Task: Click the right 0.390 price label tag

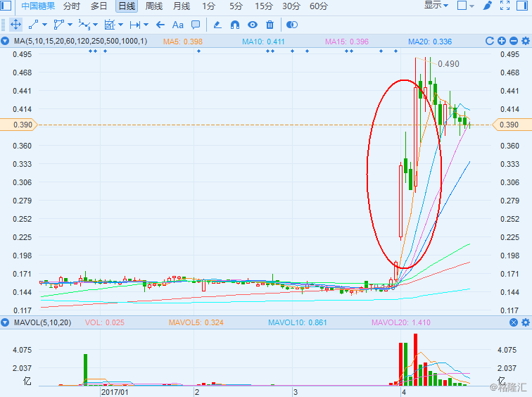Action: (x=512, y=125)
